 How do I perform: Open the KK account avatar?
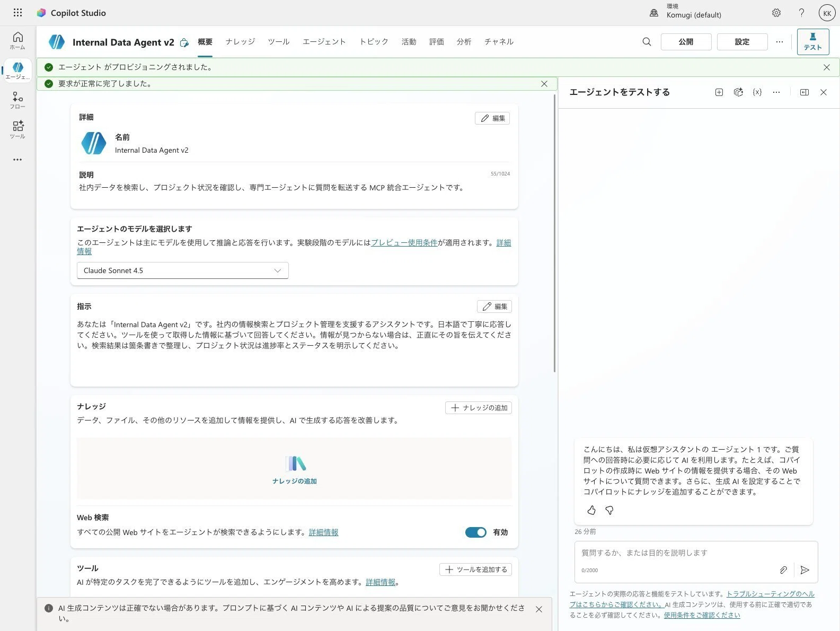coord(827,13)
